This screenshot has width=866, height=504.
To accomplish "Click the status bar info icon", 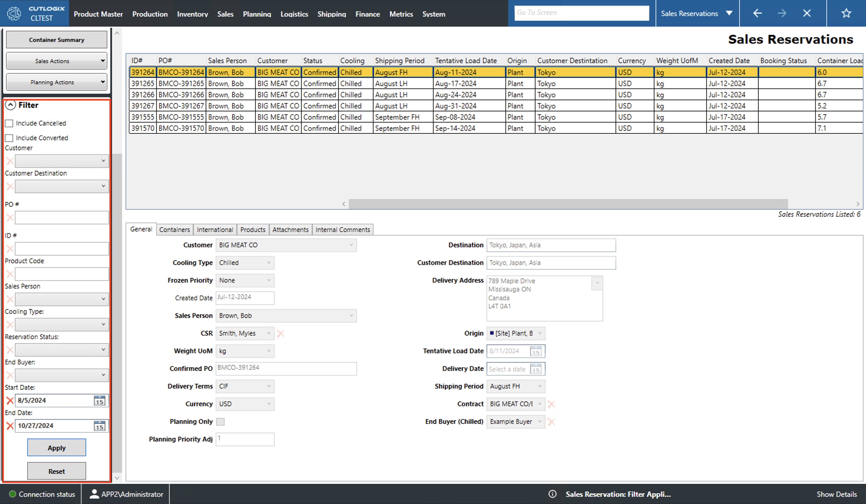I will coord(552,494).
